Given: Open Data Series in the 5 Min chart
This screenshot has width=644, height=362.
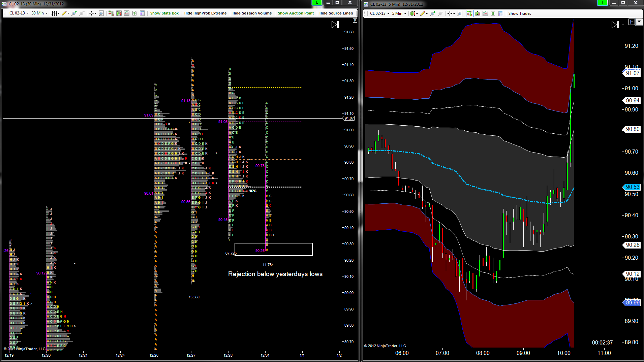Looking at the screenshot, I should [x=478, y=13].
